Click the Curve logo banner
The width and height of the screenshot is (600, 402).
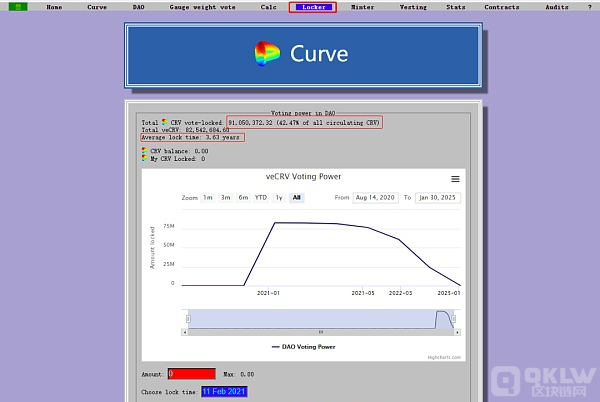pyautogui.click(x=303, y=55)
